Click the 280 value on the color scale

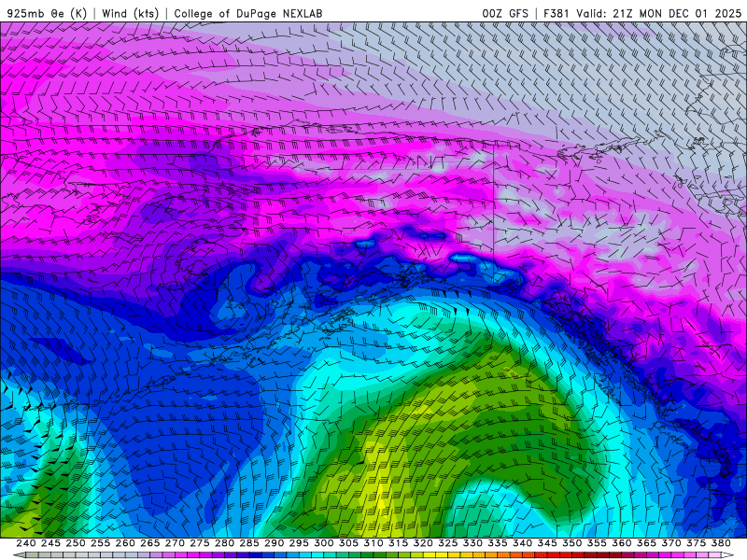click(224, 543)
